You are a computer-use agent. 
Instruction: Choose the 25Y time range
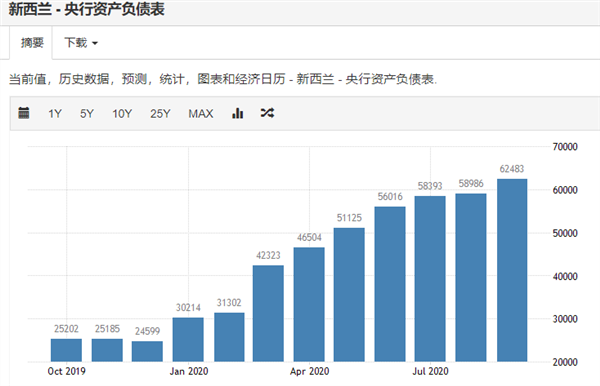click(x=160, y=114)
